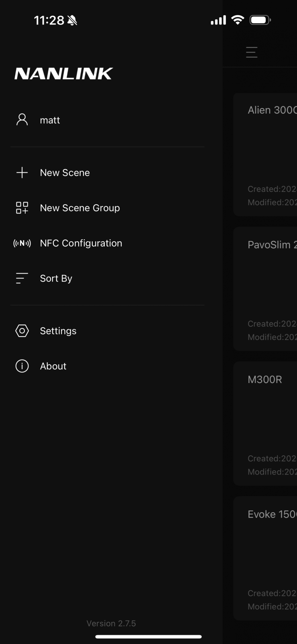Expand the Sort By options
This screenshot has width=297, height=644.
point(56,279)
